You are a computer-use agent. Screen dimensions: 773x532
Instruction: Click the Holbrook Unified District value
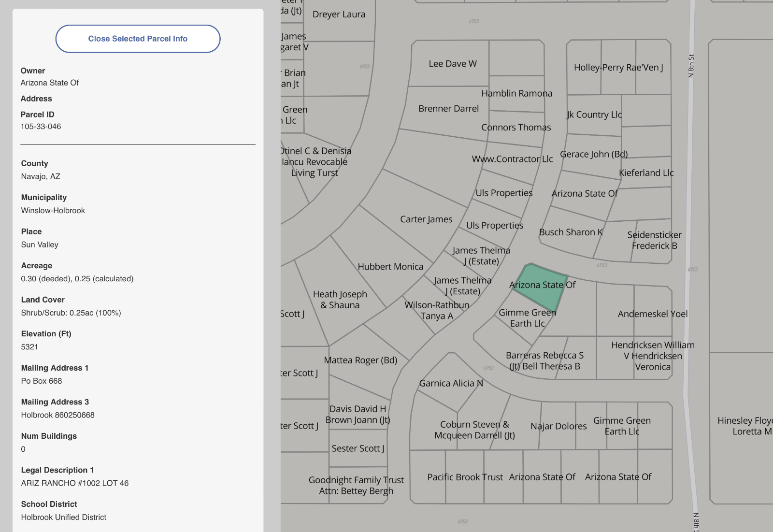[64, 517]
